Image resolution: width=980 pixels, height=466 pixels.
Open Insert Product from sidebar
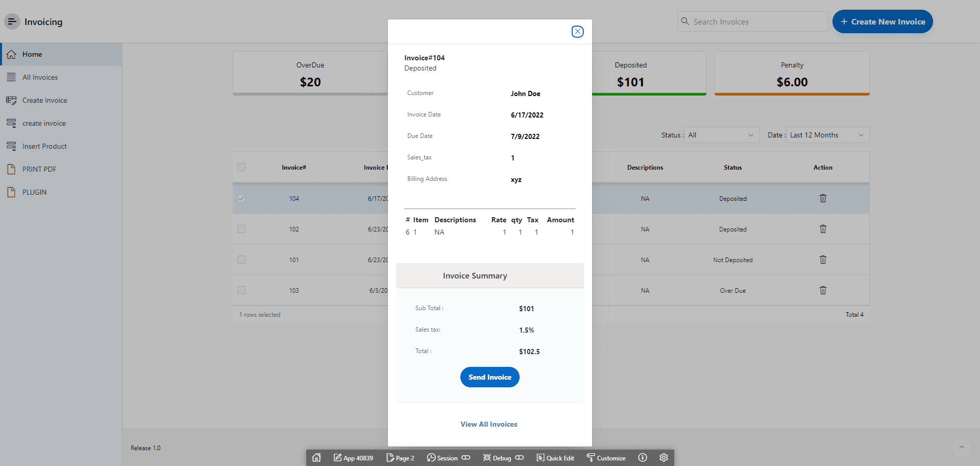pyautogui.click(x=44, y=146)
